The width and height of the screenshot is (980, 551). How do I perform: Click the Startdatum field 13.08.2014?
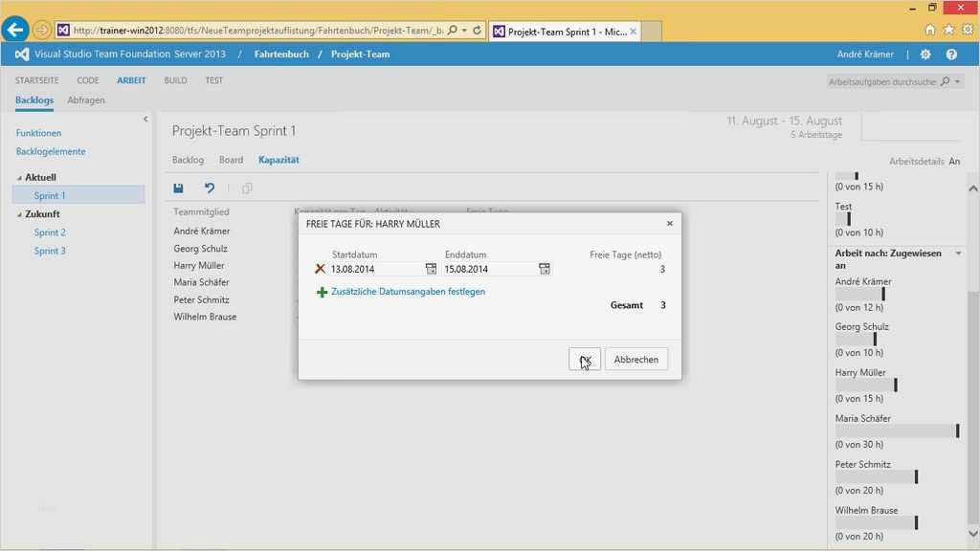tap(377, 269)
